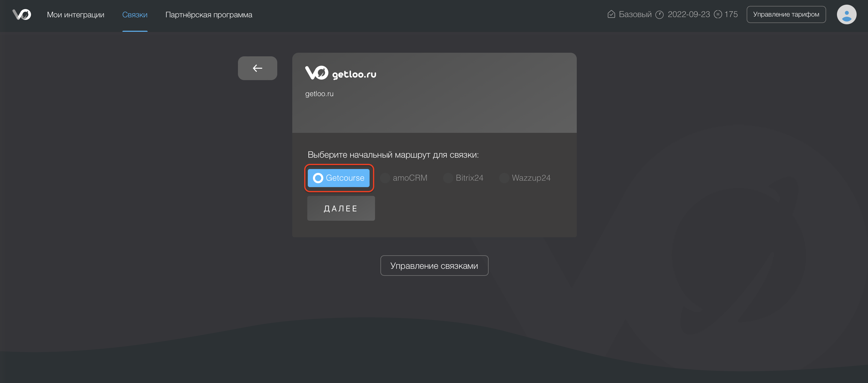This screenshot has height=383, width=868.
Task: Click the counter icon next to 175
Action: tap(718, 14)
